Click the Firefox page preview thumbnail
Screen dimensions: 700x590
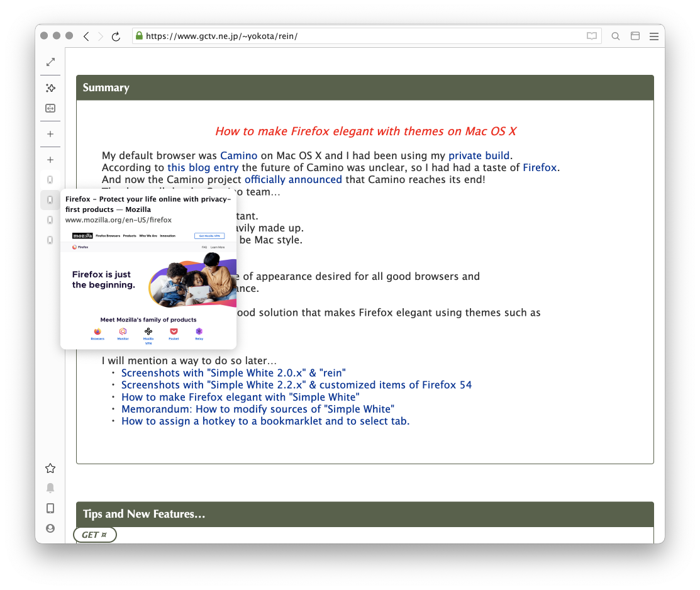pos(148,287)
